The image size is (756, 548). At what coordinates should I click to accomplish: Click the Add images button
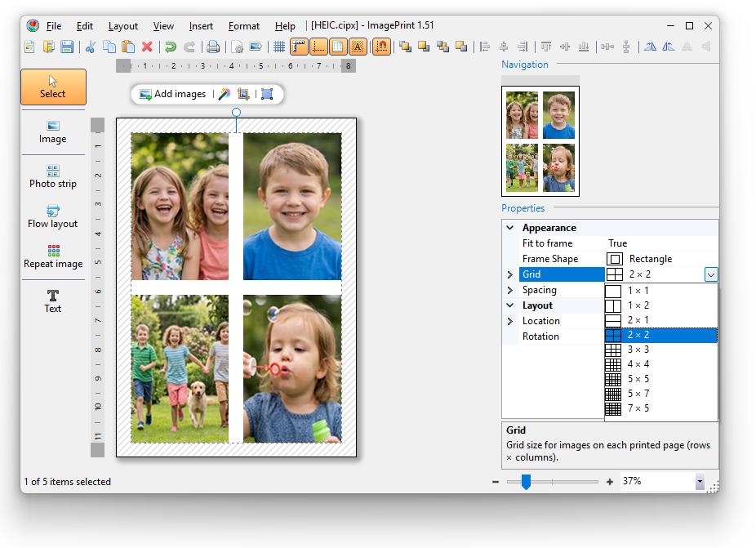pos(172,94)
